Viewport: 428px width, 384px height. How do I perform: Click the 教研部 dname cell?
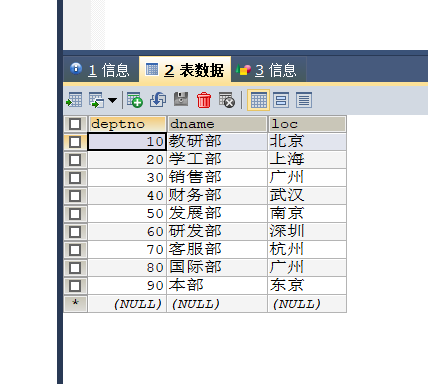coord(217,142)
